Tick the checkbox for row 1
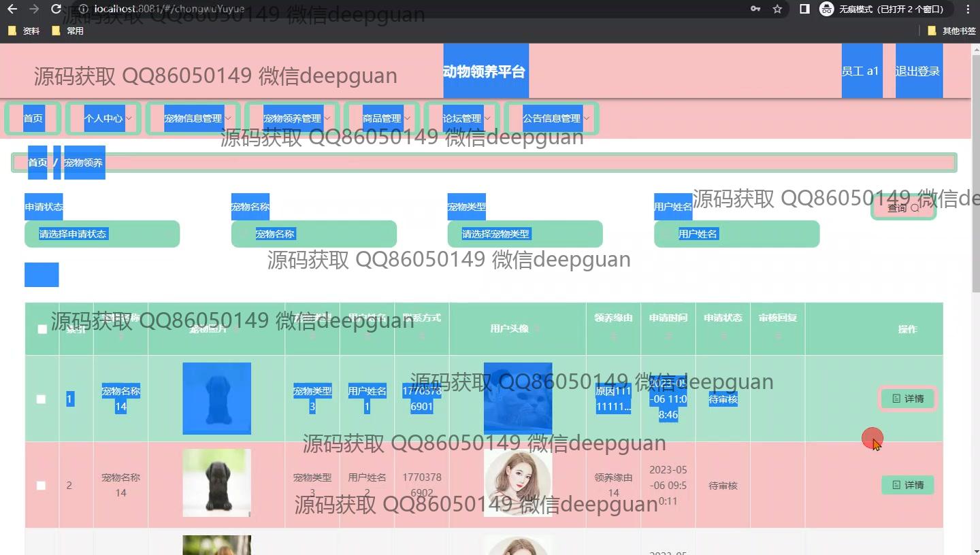Screen dimensions: 980x555 pyautogui.click(x=42, y=399)
